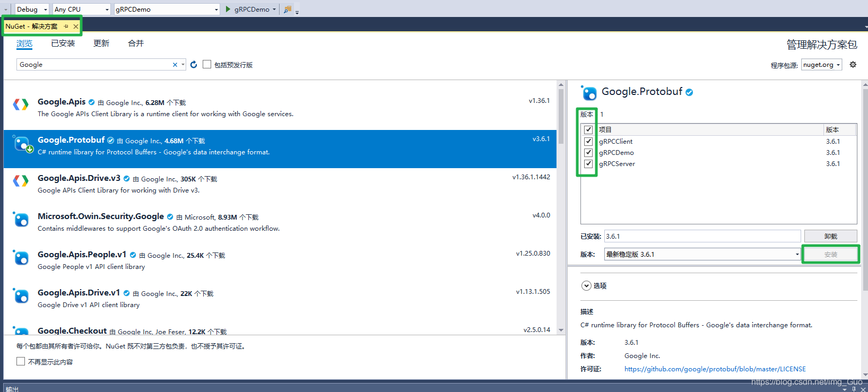Screen dimensions: 868x392
Task: Click verified checkmark next to Google.Apis.People.v1
Action: click(x=133, y=255)
